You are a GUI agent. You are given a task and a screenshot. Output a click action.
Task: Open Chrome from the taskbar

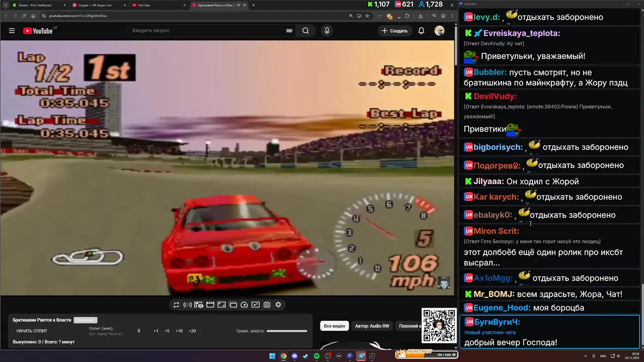[283, 356]
